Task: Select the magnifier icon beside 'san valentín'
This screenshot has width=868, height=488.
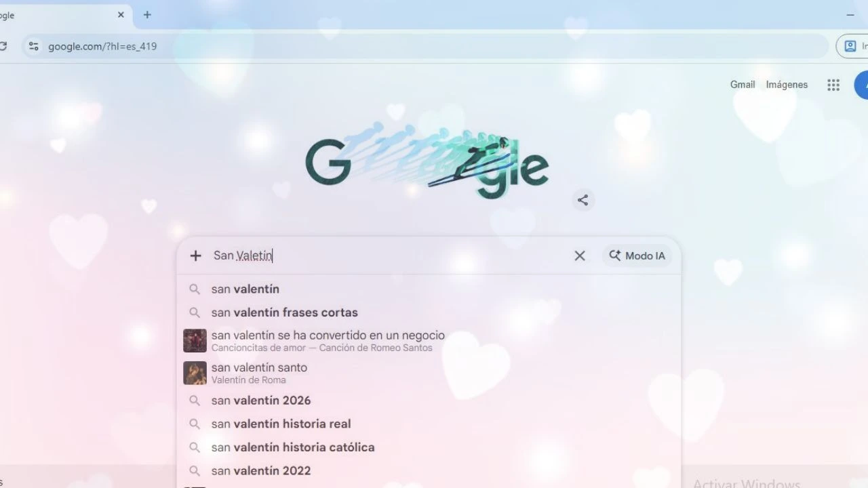Action: 195,289
